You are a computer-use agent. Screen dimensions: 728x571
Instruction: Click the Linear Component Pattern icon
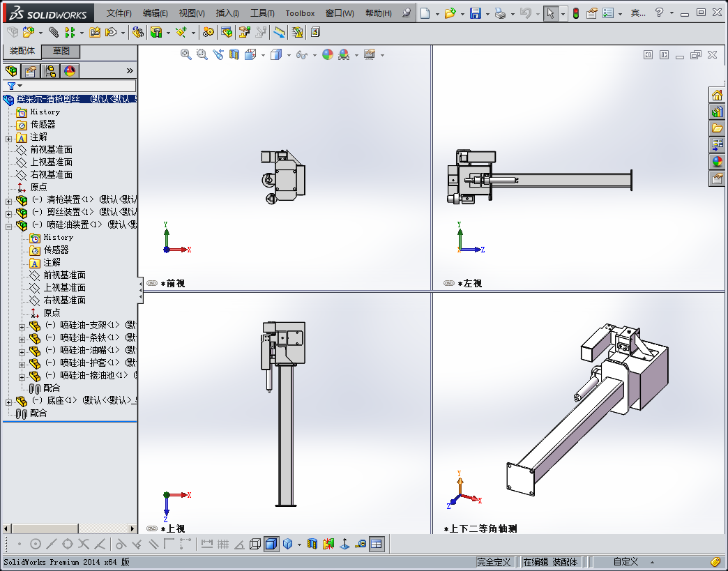coord(70,32)
